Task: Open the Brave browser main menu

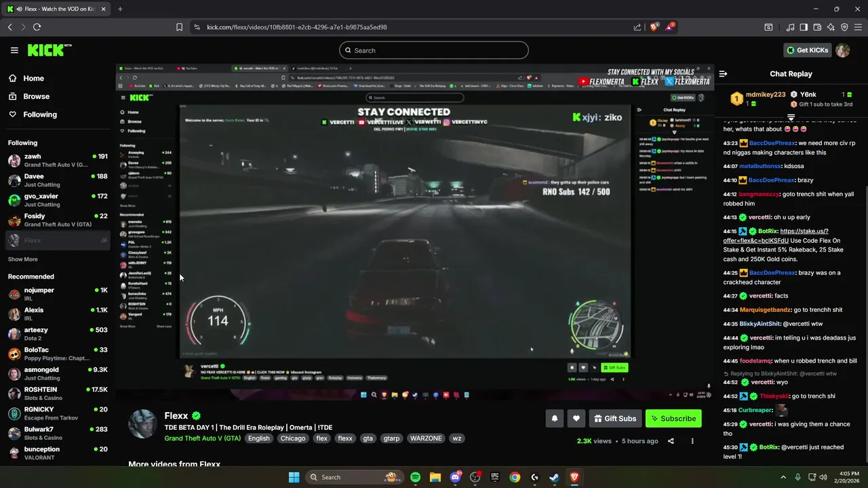Action: click(858, 27)
